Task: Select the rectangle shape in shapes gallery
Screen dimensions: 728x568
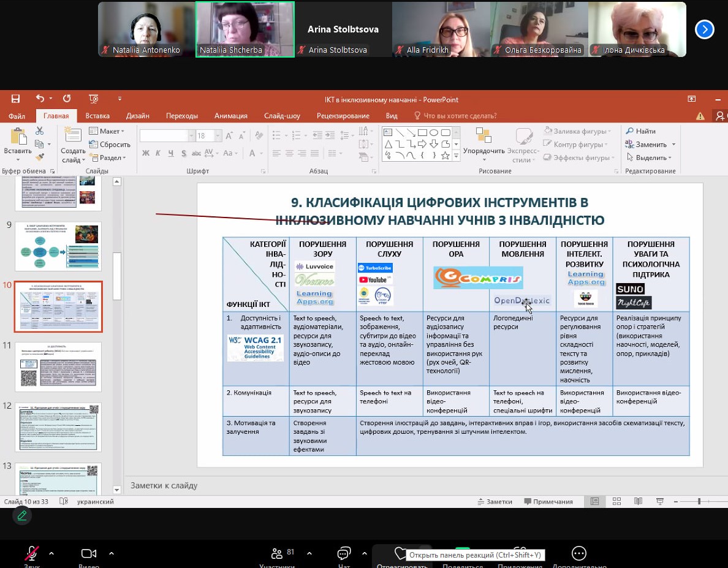Action: [422, 133]
